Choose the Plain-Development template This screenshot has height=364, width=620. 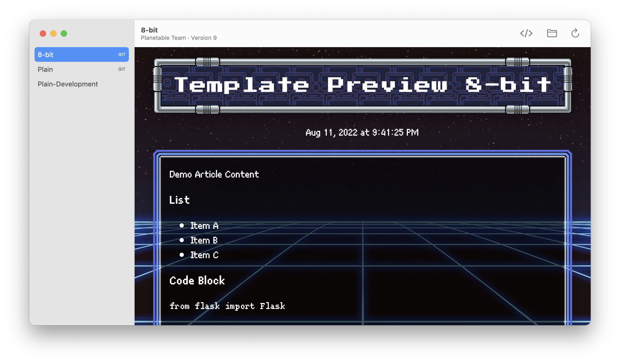click(x=68, y=84)
